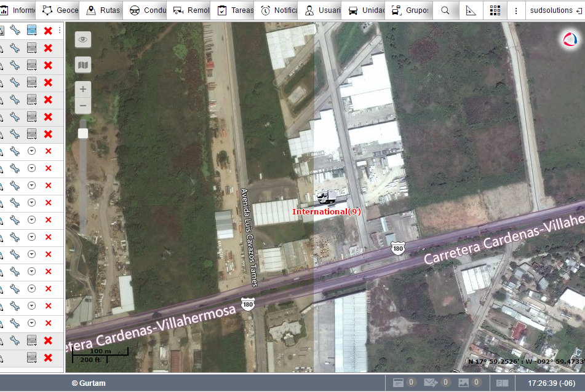Viewport: 585px width, 392px height.
Task: Expand the blue list dropdown in first row
Action: pyautogui.click(x=32, y=31)
